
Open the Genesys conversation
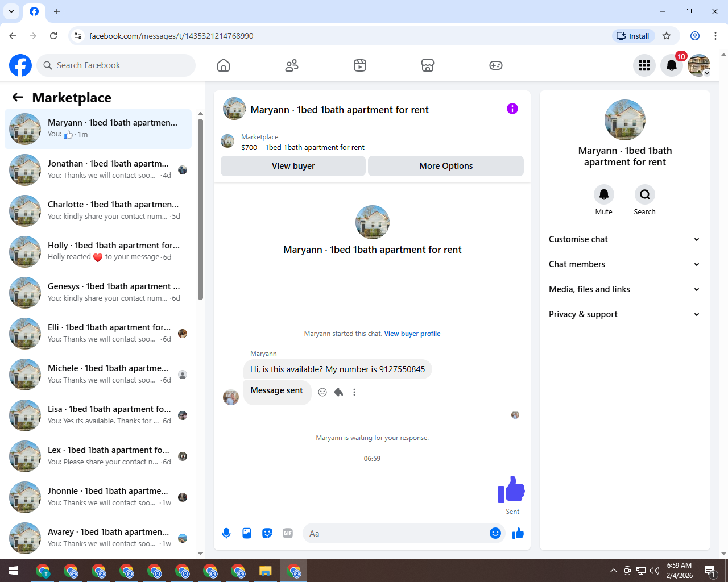click(x=98, y=293)
